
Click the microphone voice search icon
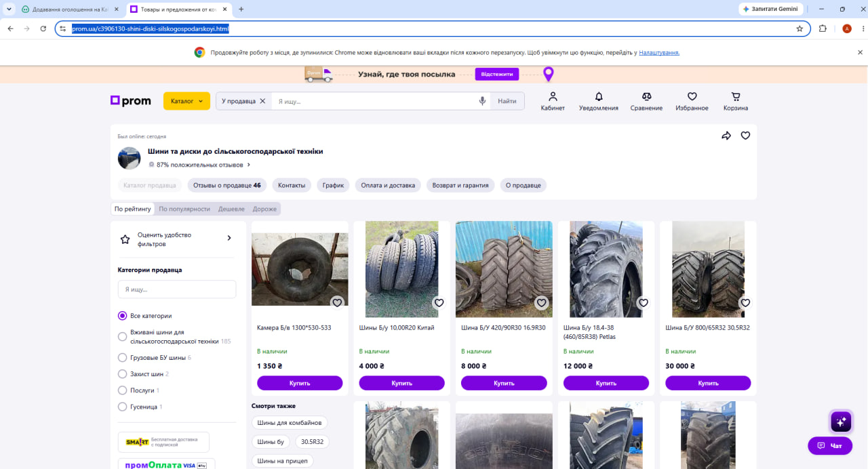482,101
